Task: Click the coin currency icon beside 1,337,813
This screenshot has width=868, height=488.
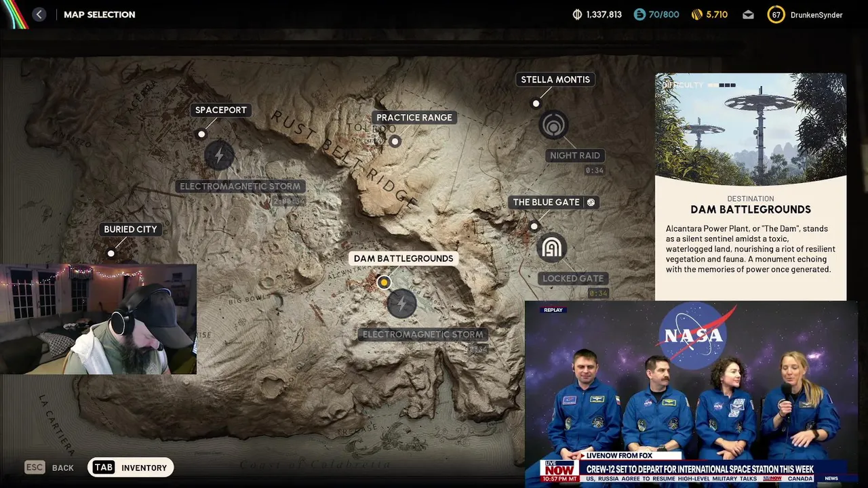Action: [577, 14]
